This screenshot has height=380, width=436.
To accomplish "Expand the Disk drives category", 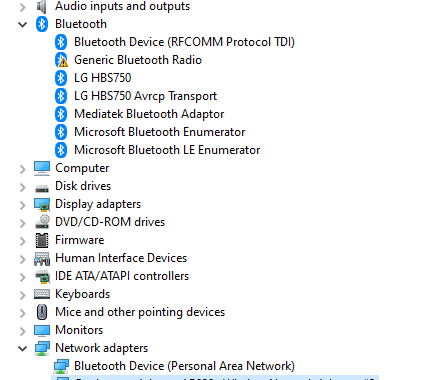I will tap(22, 187).
